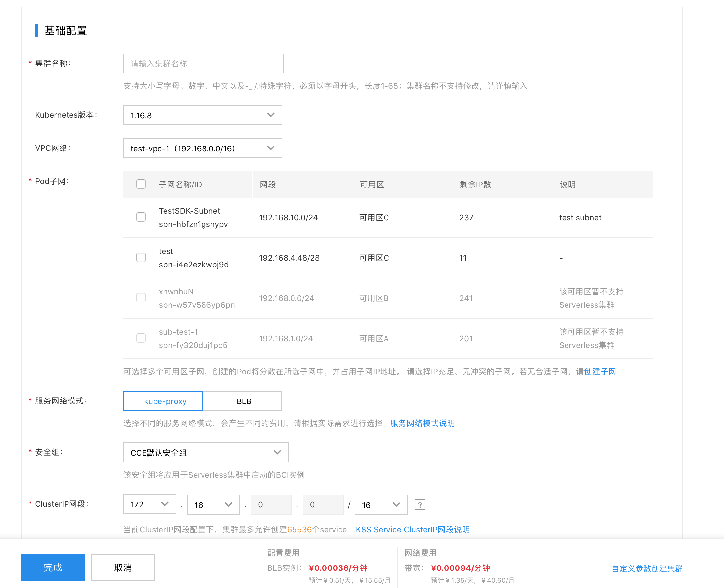Open the K8S Service ClusterIP网段说明 link
The width and height of the screenshot is (724, 588).
[413, 530]
